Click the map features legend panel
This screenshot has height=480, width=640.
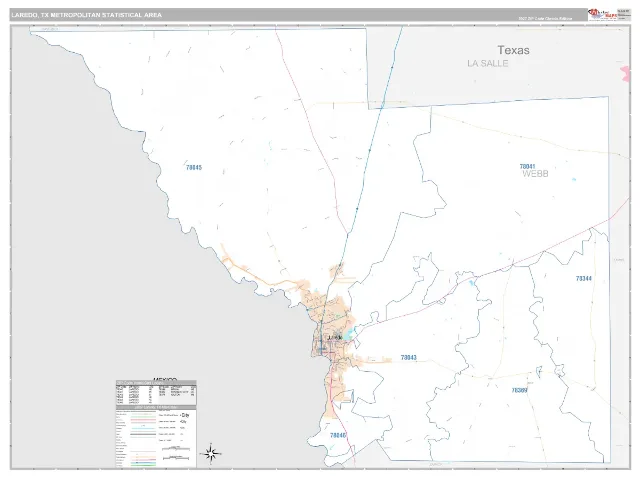(156, 437)
